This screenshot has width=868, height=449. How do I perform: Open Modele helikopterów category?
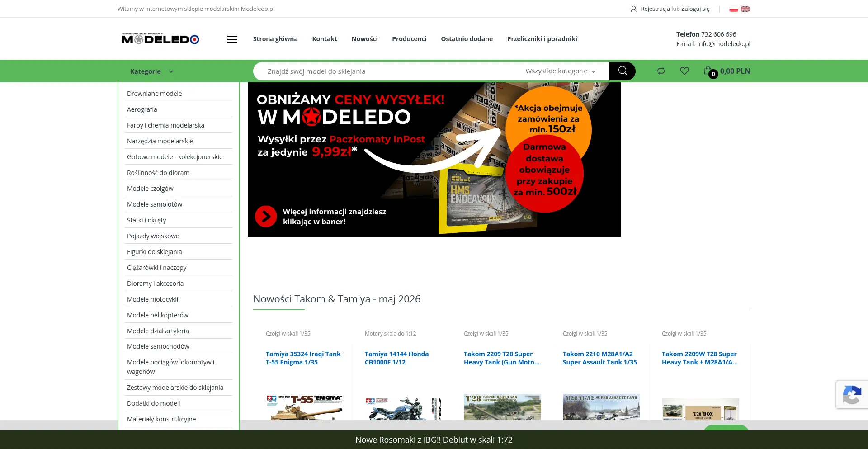[158, 315]
